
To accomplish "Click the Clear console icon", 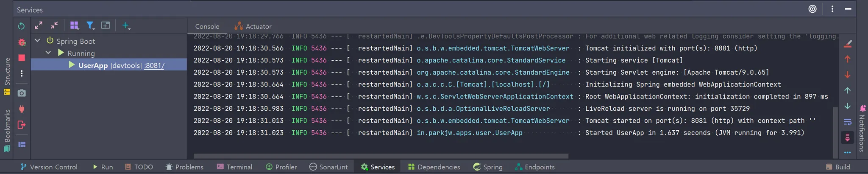I will (x=848, y=43).
